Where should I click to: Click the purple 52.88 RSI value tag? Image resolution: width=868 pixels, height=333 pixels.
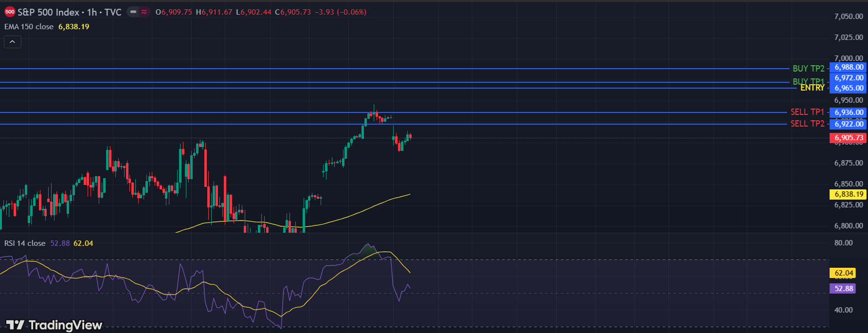coord(844,289)
